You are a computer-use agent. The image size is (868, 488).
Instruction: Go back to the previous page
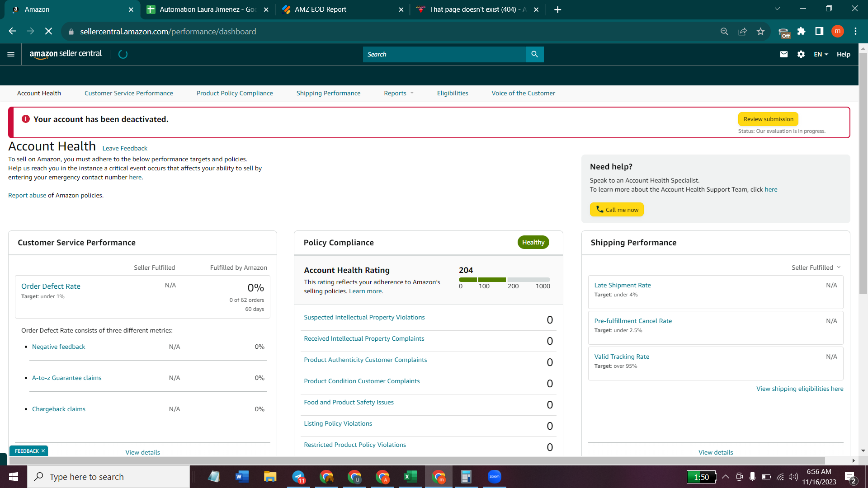point(13,31)
